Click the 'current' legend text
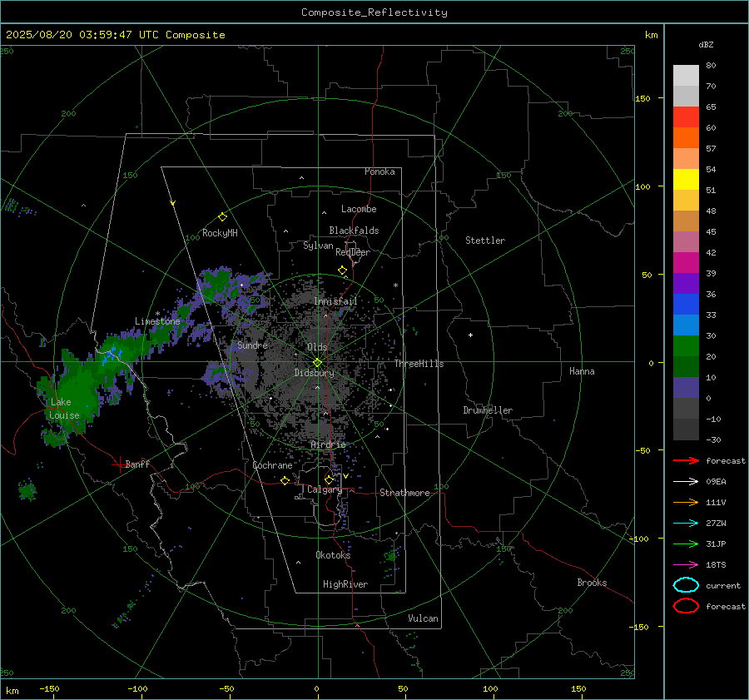749x700 pixels. point(723,585)
